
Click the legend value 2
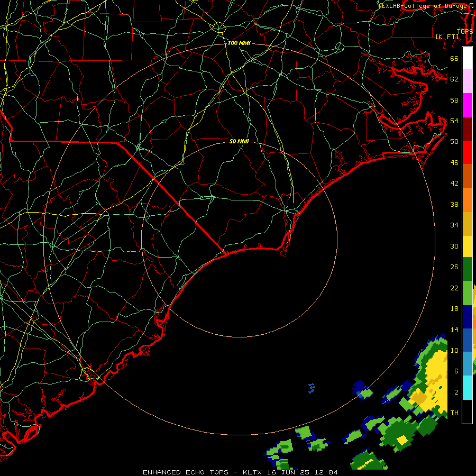[x=456, y=392]
